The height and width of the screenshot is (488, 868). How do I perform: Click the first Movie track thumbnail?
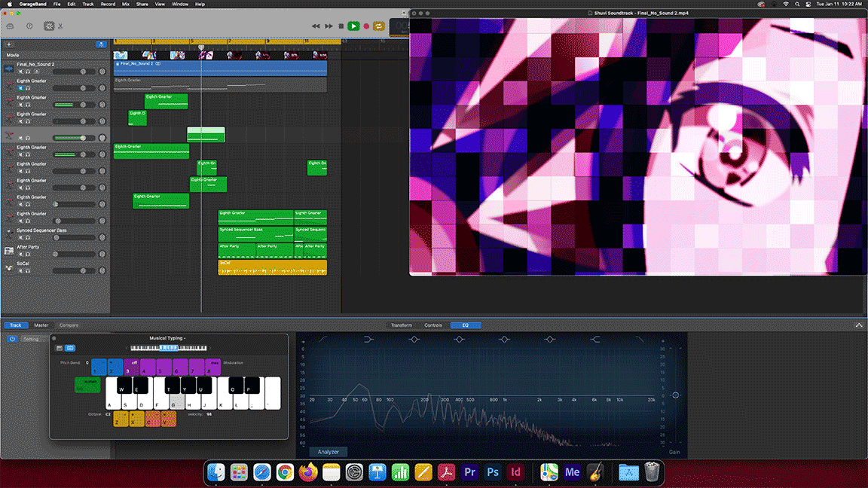[x=120, y=55]
